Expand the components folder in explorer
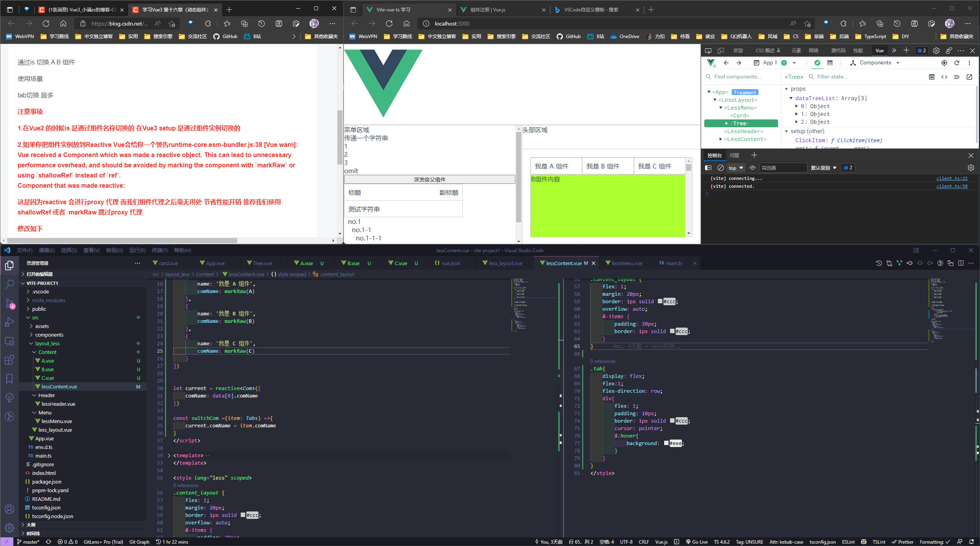This screenshot has height=546, width=980. 31,335
